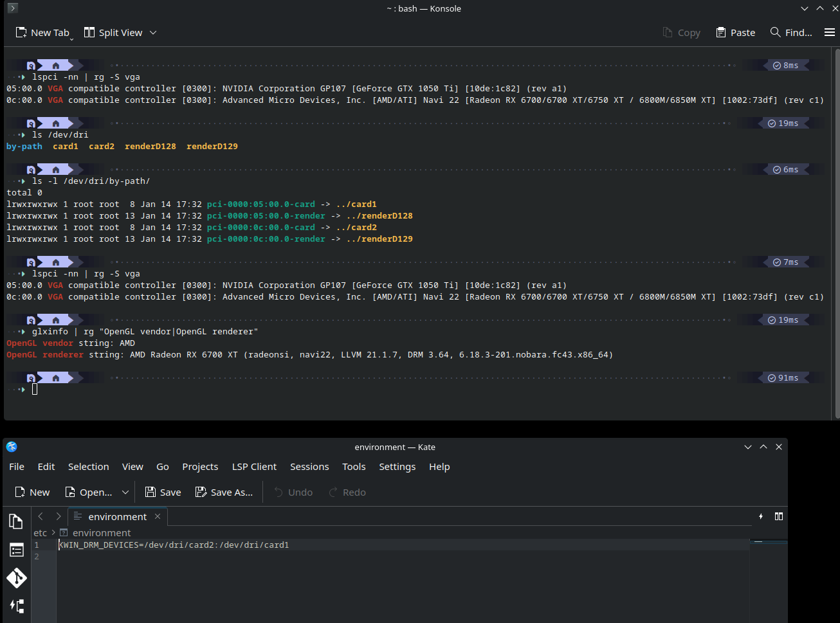Open the Sessions menu in Kate

[x=309, y=467]
